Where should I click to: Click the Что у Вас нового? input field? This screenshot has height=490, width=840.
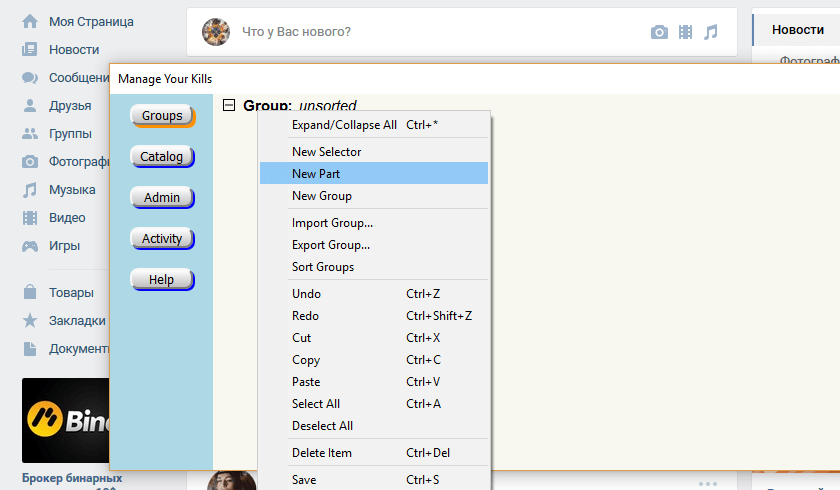[x=296, y=32]
